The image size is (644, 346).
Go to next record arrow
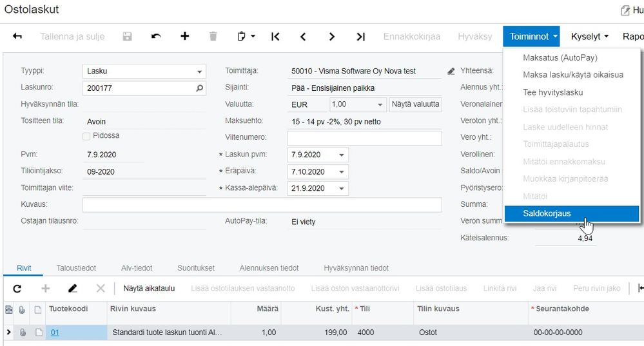[x=332, y=37]
